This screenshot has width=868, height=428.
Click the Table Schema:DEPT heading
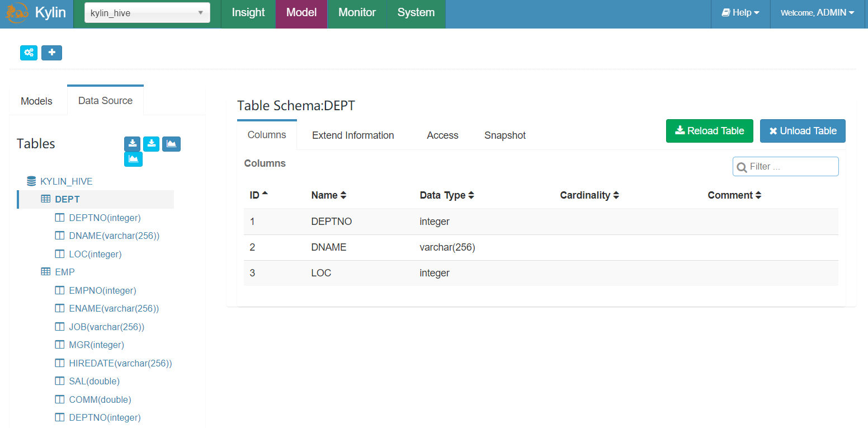[x=296, y=106]
